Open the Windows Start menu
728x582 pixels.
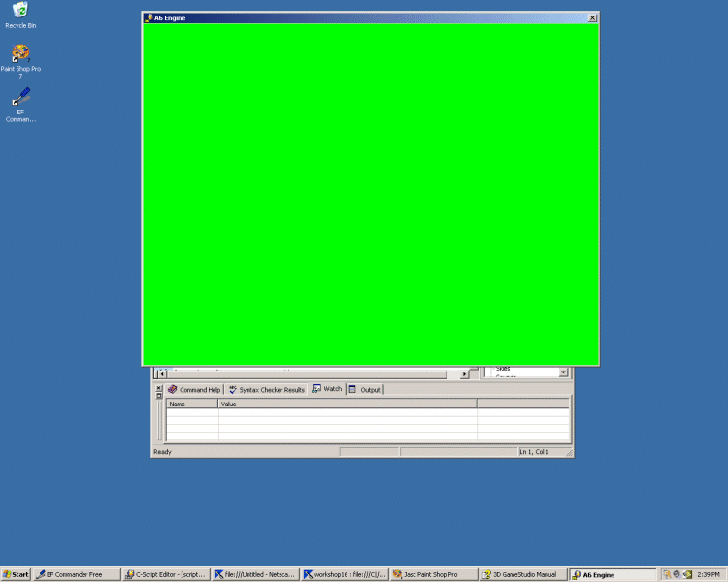point(17,574)
